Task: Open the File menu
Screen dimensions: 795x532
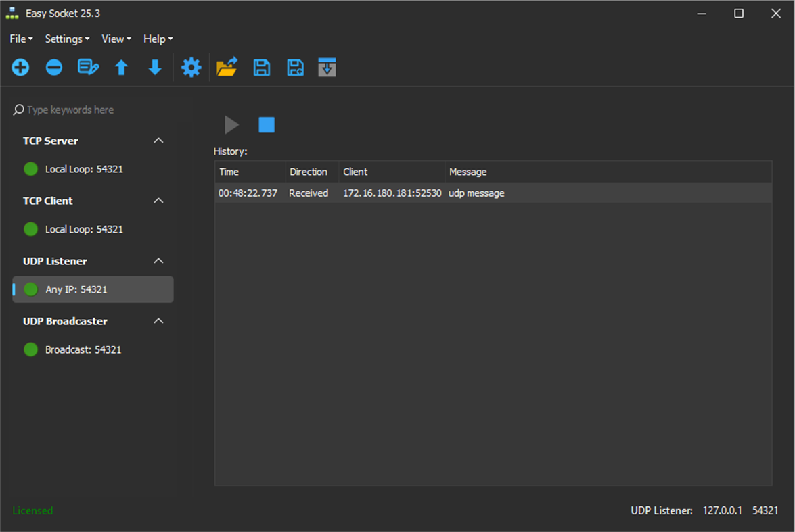Action: (x=21, y=39)
